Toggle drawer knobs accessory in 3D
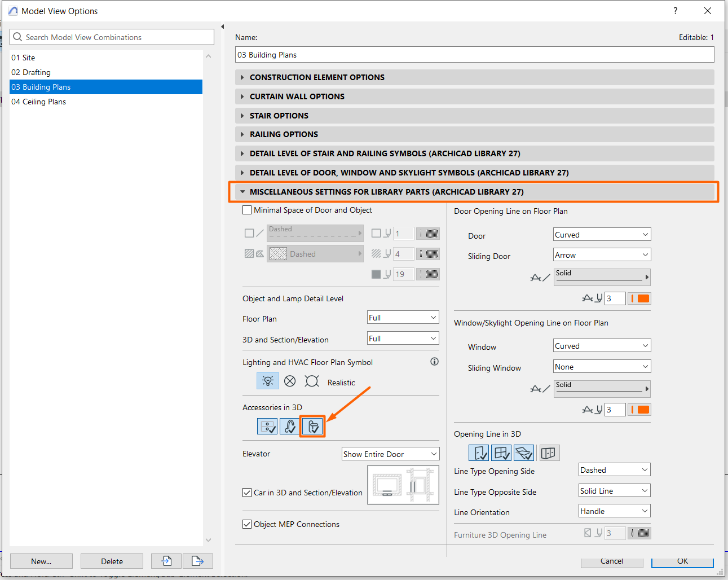The width and height of the screenshot is (728, 580). click(x=267, y=427)
